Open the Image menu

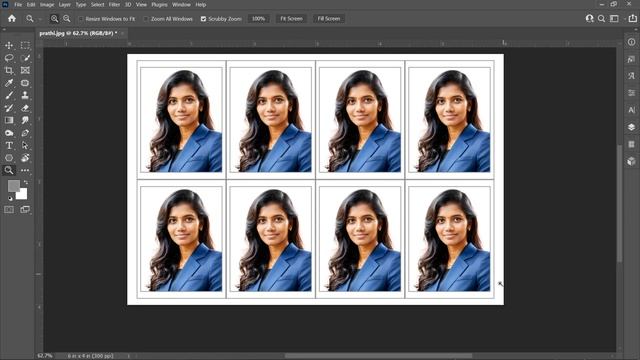point(47,5)
